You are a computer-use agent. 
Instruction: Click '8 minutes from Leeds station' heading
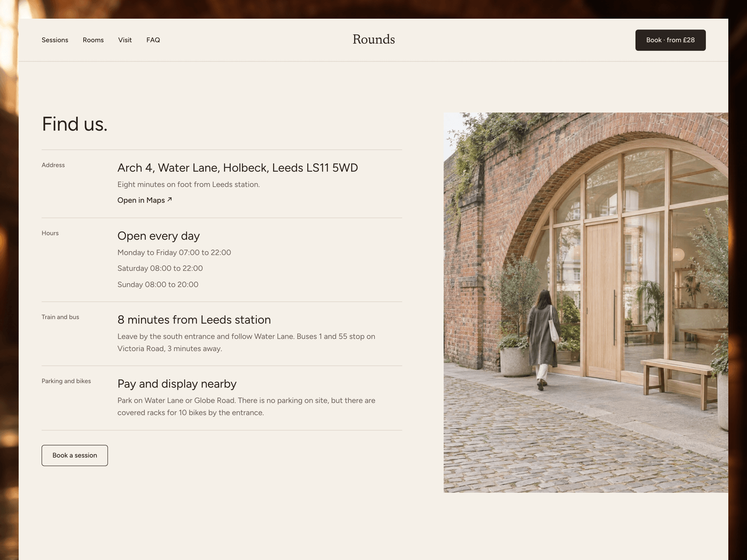(x=194, y=320)
